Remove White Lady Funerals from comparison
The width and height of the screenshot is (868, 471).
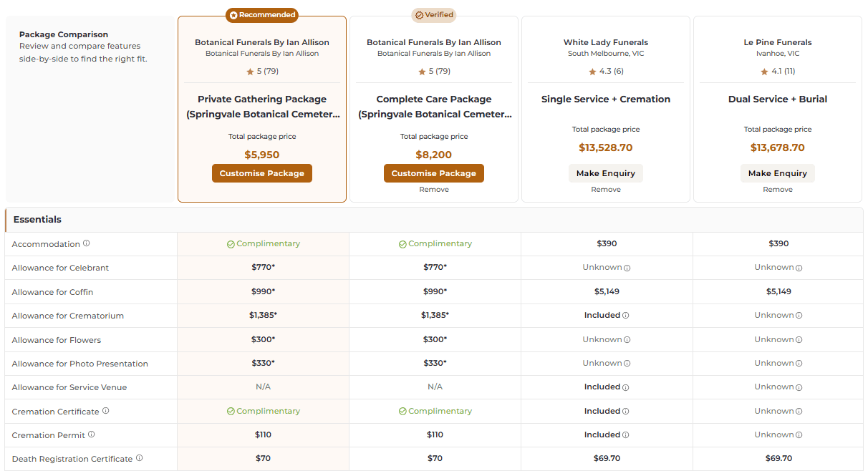coord(606,190)
